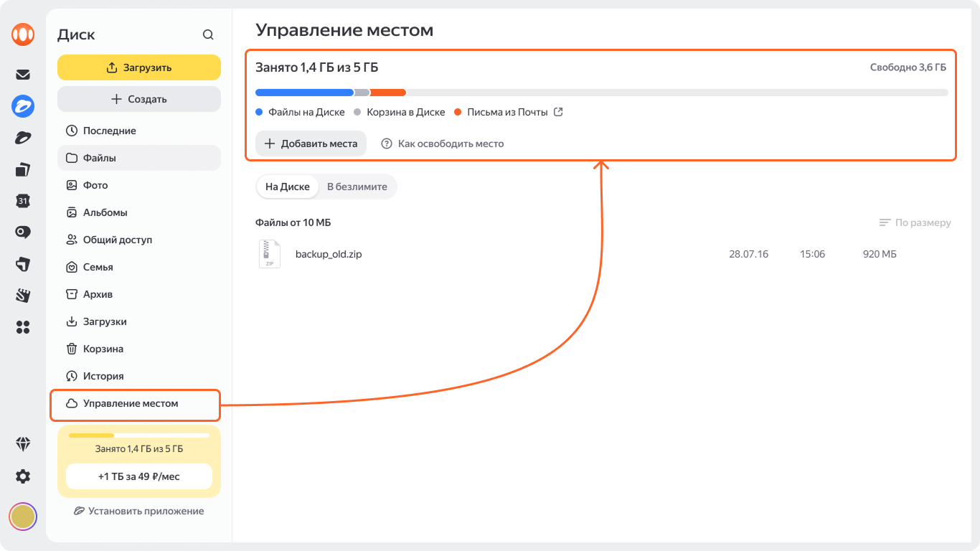Click the Добавить места button
Screen dimensions: 980x551
pyautogui.click(x=311, y=143)
